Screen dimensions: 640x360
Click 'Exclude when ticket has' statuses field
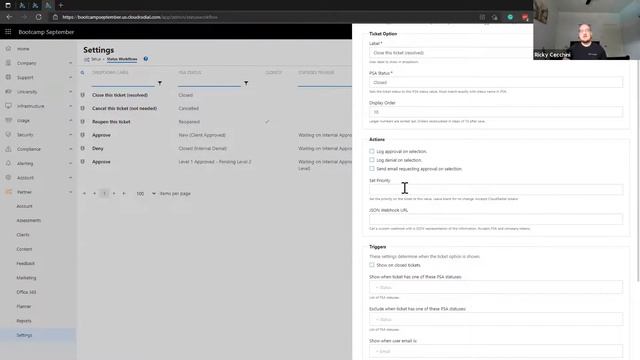[x=496, y=319]
